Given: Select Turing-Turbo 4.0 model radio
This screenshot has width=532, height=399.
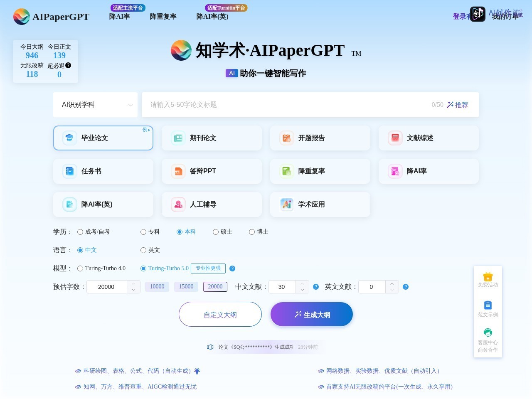Looking at the screenshot, I should click(80, 268).
